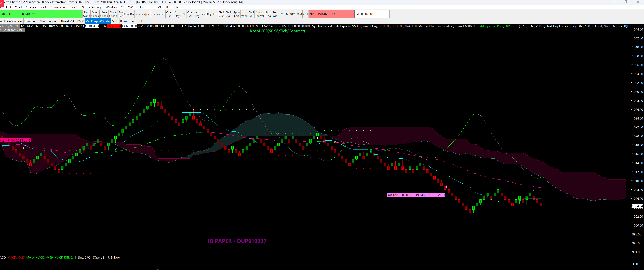
Task: Click Min in the menu bar
Action: 160,7
